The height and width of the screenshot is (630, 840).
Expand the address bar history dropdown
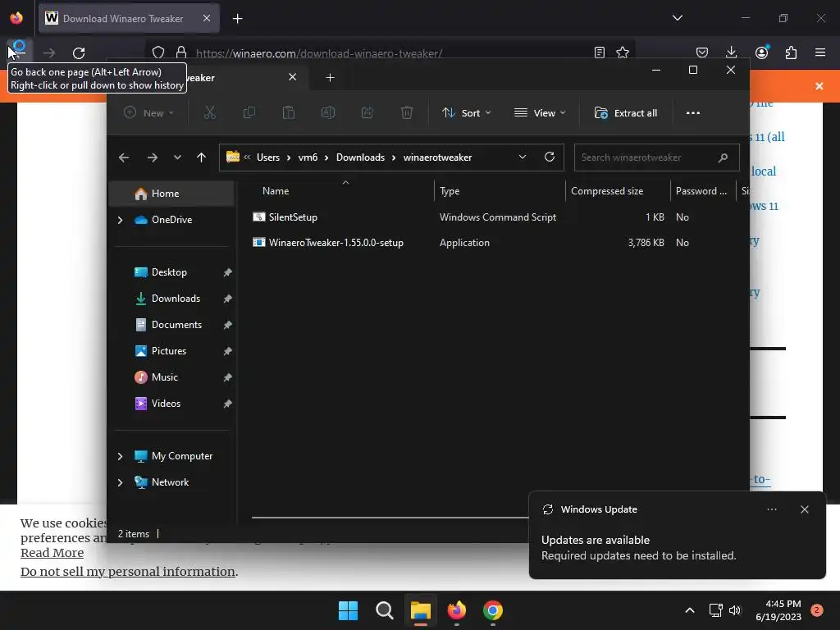coord(523,157)
